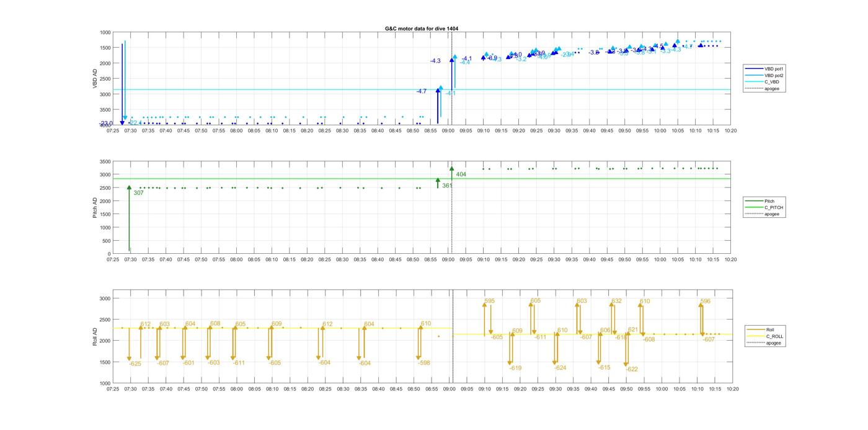The height and width of the screenshot is (430, 868).
Task: Click the roll value label '-625'
Action: point(135,364)
